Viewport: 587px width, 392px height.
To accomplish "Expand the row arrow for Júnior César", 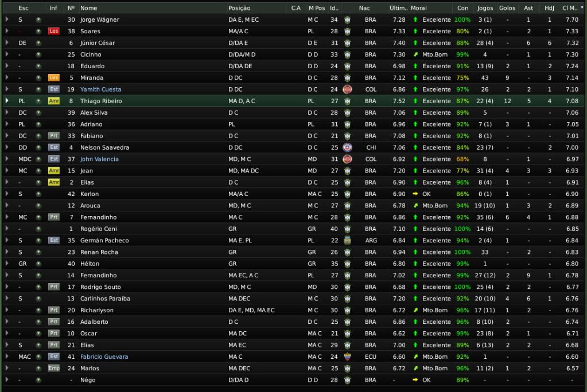I will (x=7, y=43).
